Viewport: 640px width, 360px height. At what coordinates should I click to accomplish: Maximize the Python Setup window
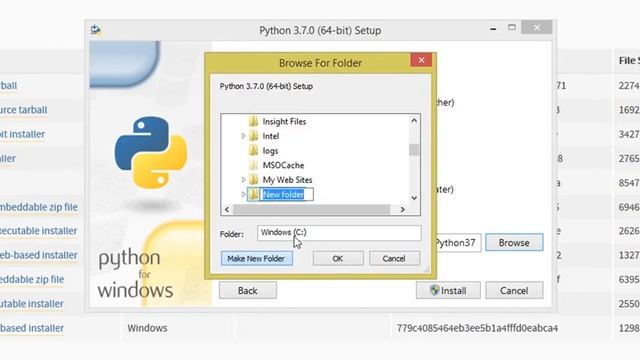512,28
